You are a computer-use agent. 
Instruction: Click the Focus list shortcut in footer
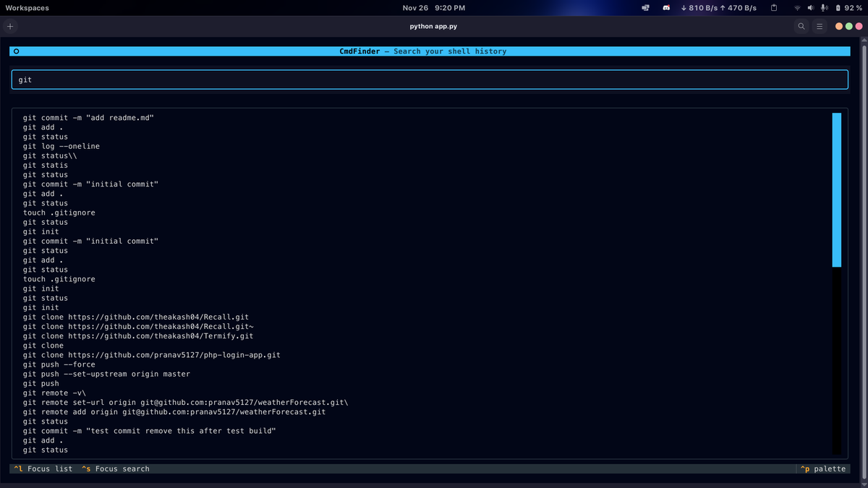coord(44,468)
